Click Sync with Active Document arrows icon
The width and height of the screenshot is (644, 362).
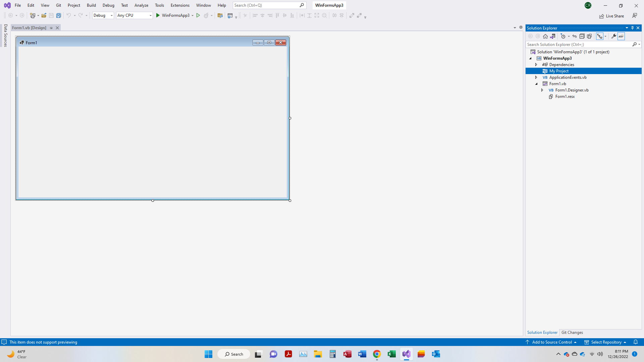pos(575,36)
